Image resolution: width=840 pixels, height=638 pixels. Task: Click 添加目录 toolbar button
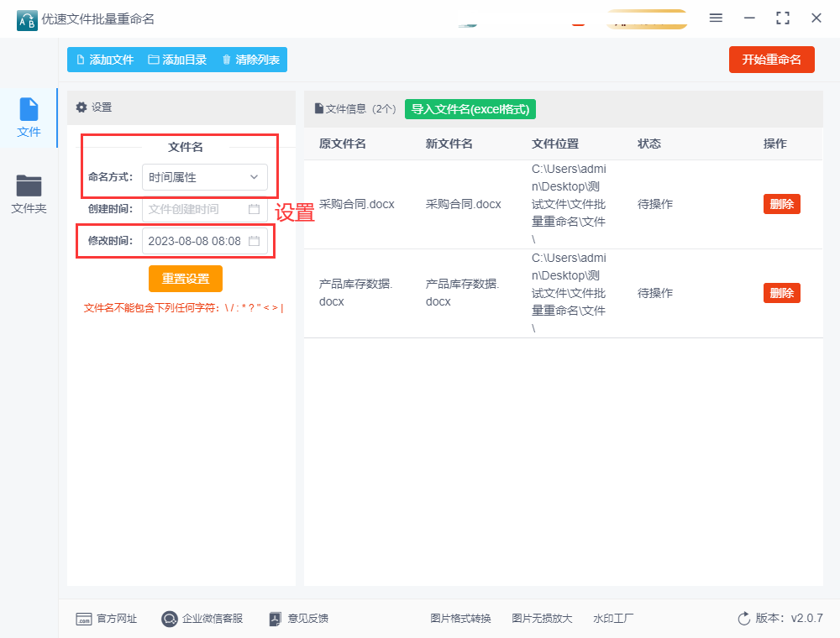tap(178, 60)
